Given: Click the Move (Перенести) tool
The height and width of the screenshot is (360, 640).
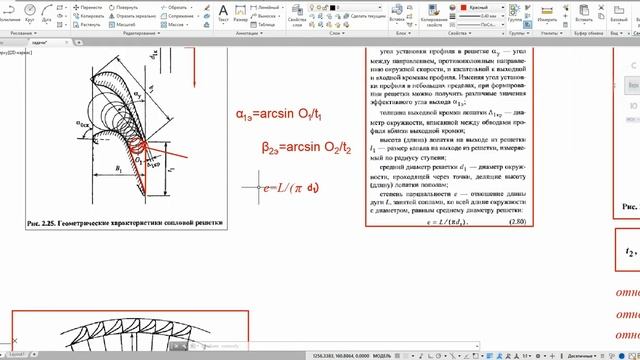Looking at the screenshot, I should (x=88, y=7).
